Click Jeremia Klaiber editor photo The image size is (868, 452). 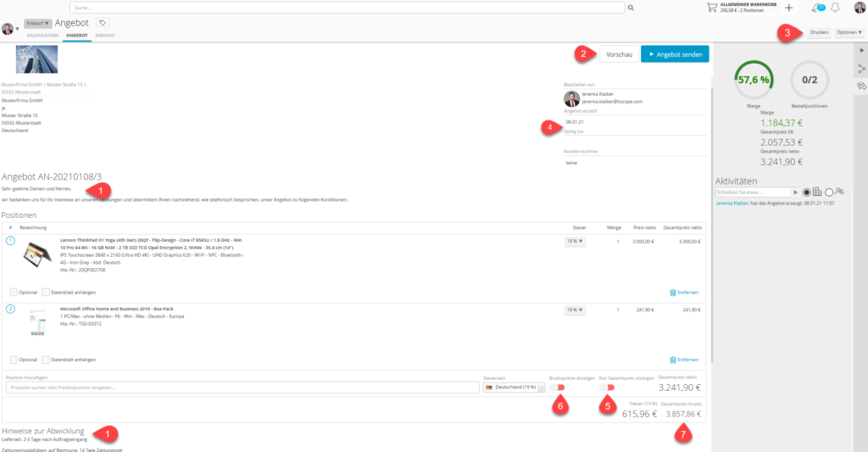[x=572, y=98]
